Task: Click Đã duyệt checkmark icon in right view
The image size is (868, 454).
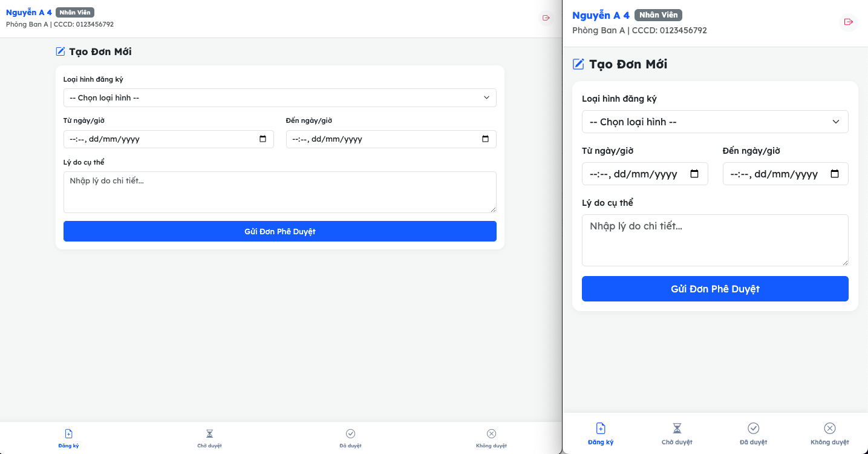Action: coord(753,428)
